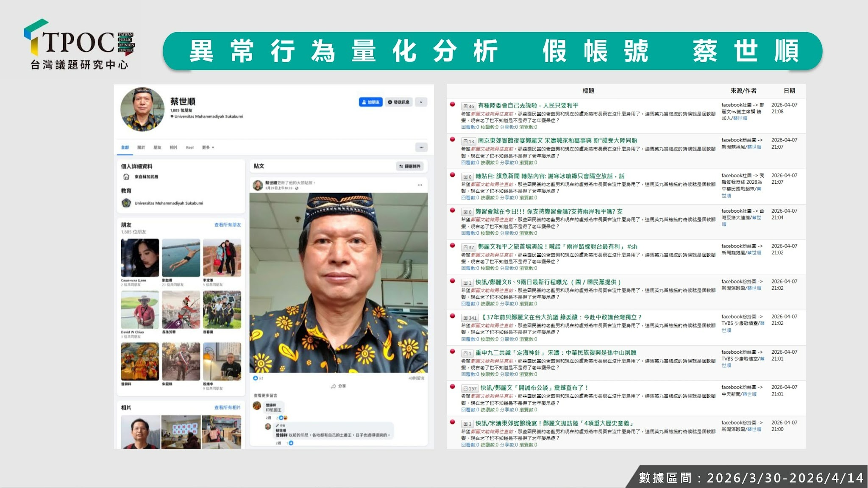Click the like reaction icon below photo
868x488 pixels.
click(255, 378)
